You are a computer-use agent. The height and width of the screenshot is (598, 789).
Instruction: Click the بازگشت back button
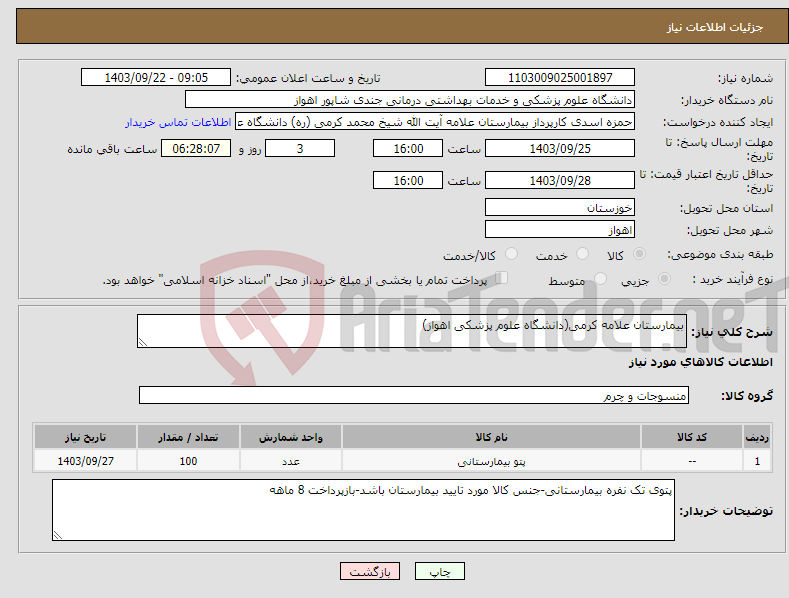click(370, 571)
